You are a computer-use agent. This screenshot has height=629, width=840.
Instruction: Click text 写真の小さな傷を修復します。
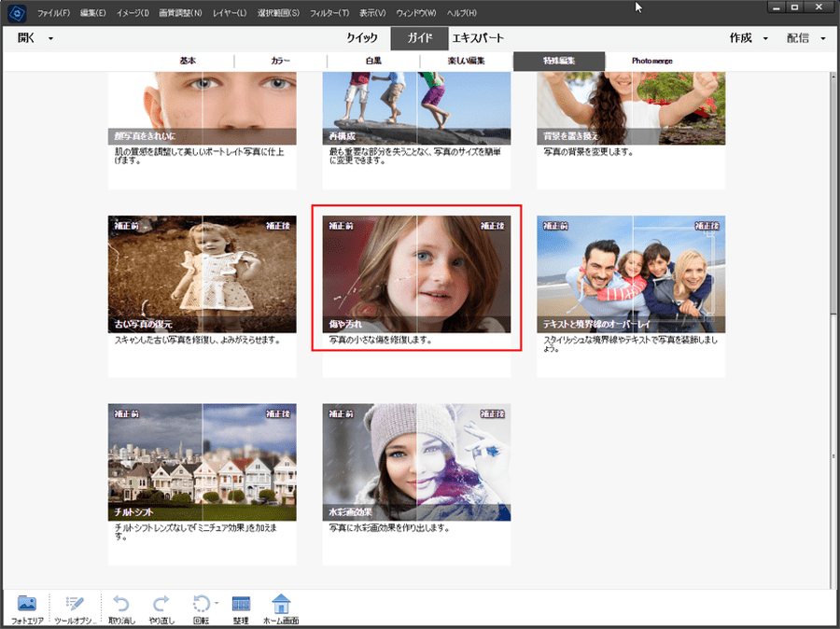click(381, 341)
